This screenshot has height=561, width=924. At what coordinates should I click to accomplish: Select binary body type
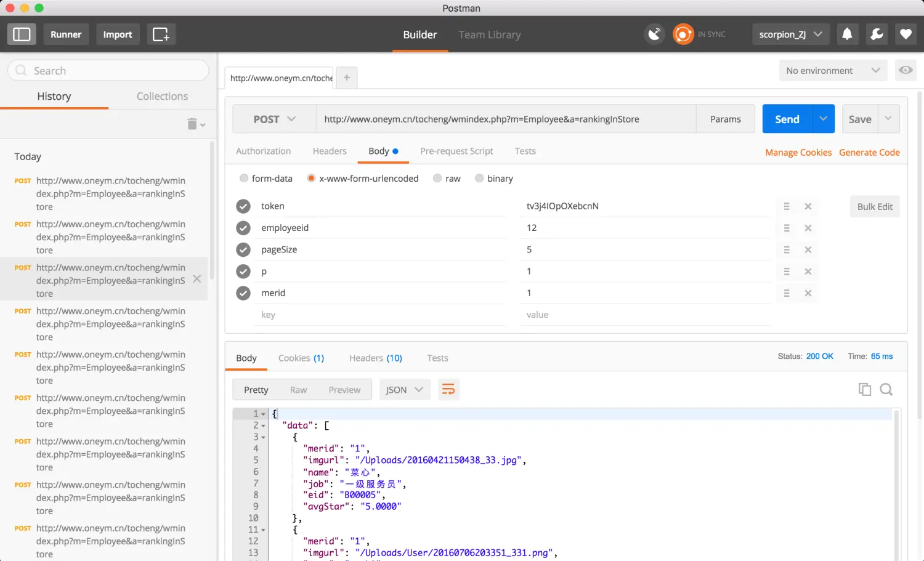479,178
